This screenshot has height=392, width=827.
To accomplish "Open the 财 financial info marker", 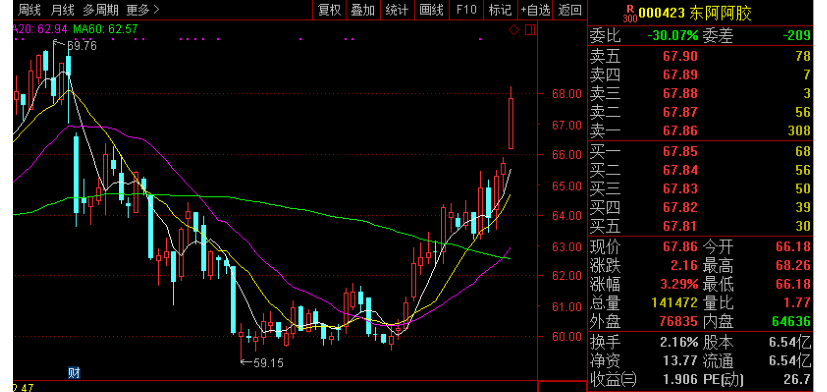I will pyautogui.click(x=74, y=373).
